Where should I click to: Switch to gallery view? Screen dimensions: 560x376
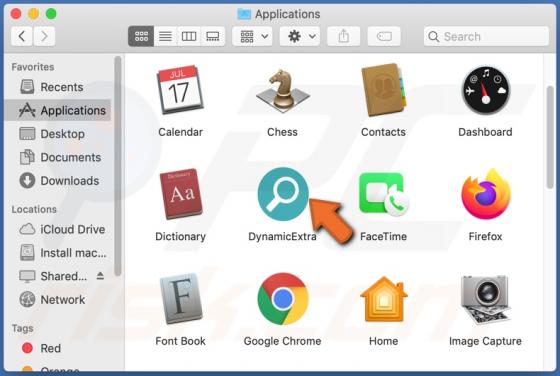tap(213, 36)
